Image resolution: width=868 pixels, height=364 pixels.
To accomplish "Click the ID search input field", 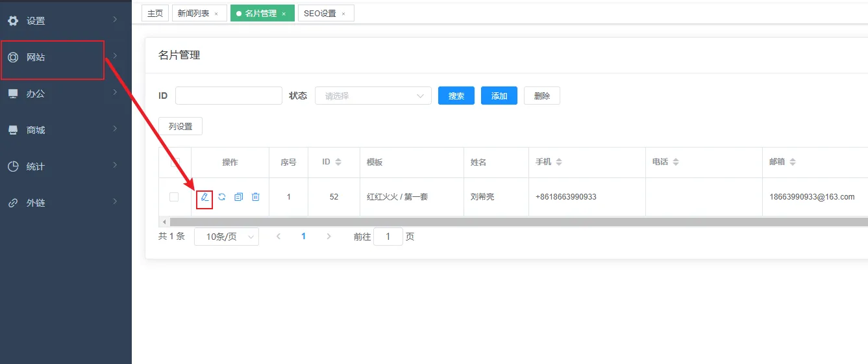I will tap(229, 96).
